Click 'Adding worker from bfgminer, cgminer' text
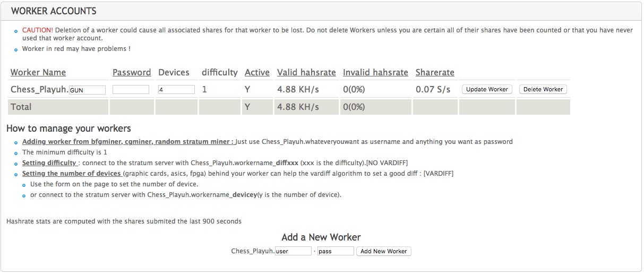This screenshot has width=644, height=274. pos(127,142)
